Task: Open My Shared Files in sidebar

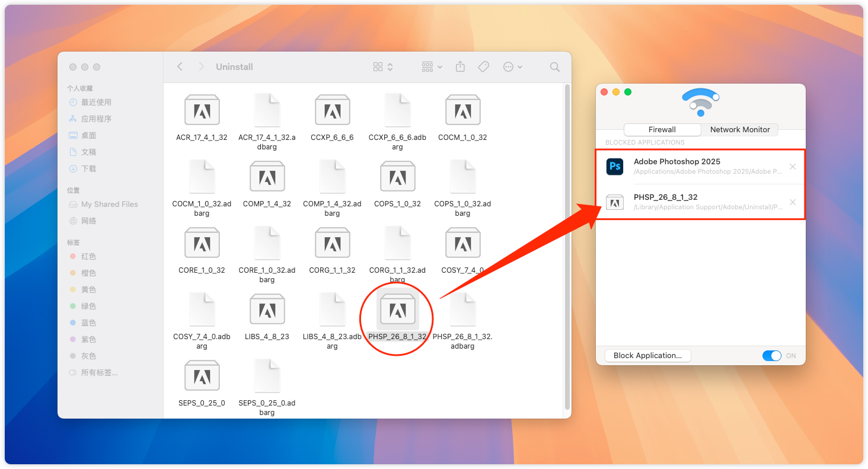Action: point(103,204)
